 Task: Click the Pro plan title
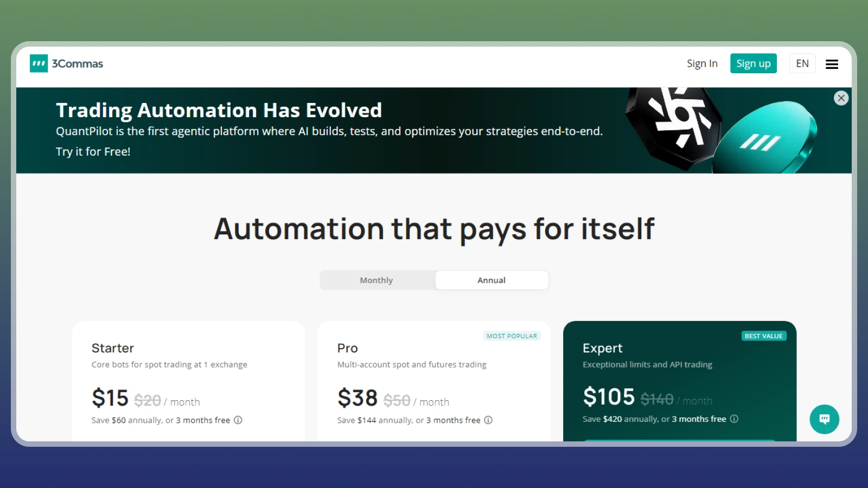click(x=348, y=348)
